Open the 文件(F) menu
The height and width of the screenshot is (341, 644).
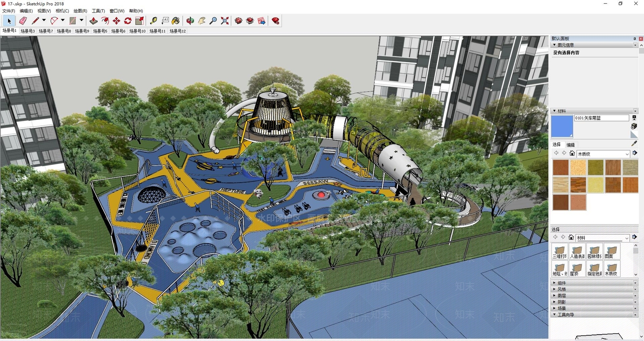tap(9, 11)
